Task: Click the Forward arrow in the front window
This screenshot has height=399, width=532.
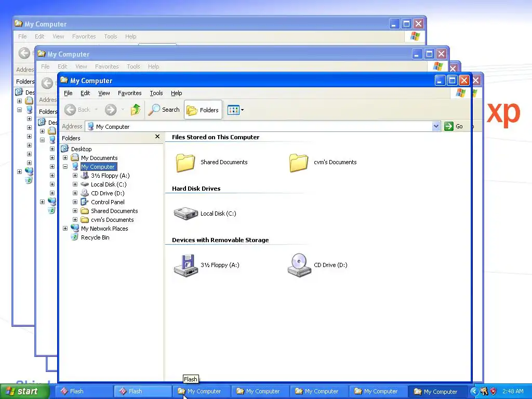Action: pyautogui.click(x=111, y=110)
